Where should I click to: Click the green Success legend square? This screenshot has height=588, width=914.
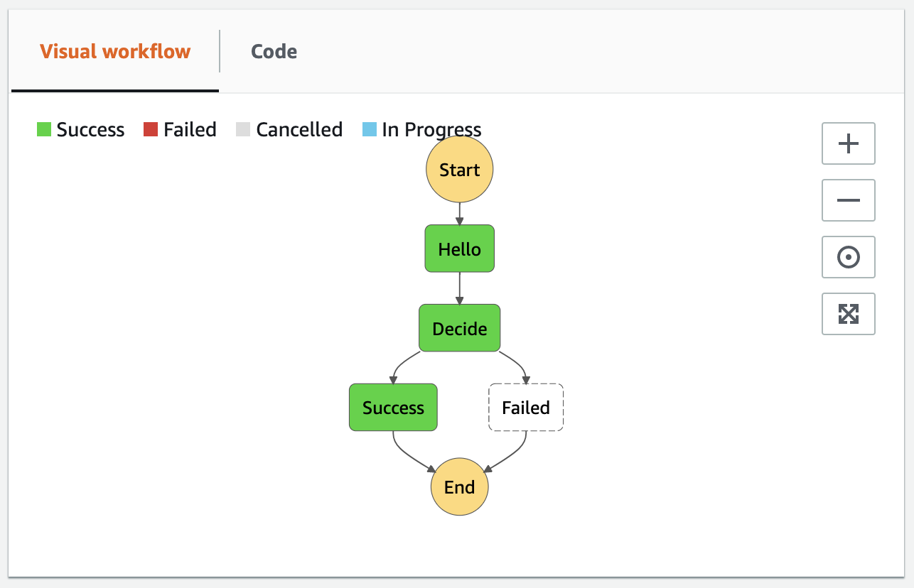click(x=43, y=129)
